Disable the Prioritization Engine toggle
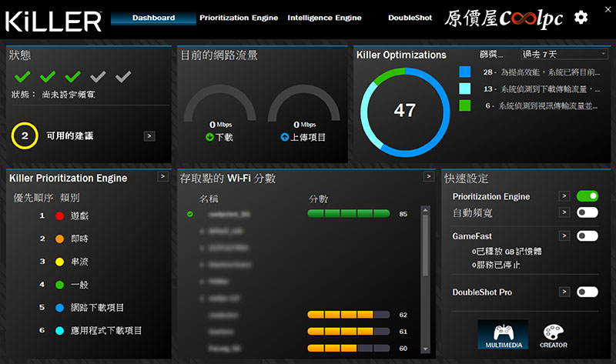The height and width of the screenshot is (364, 616). [588, 196]
